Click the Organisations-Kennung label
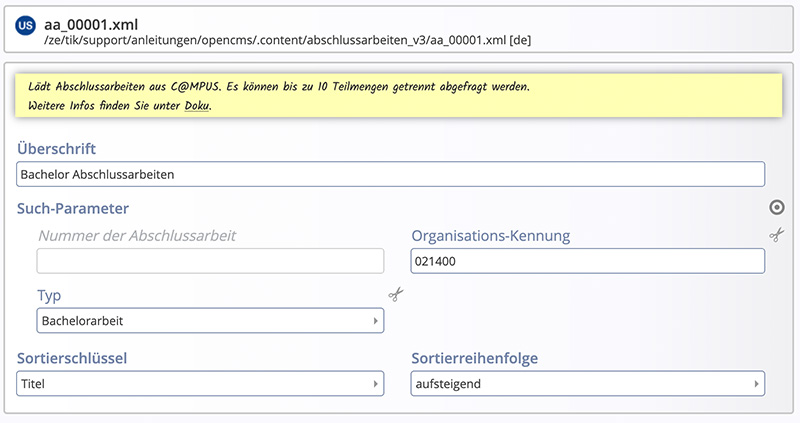The width and height of the screenshot is (800, 423). pos(491,236)
